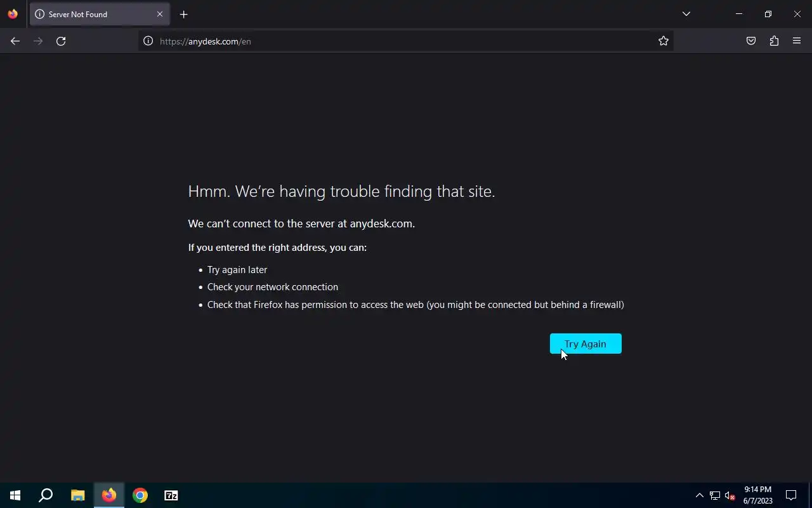
Task: Expand the list all tabs dropdown
Action: click(x=686, y=14)
